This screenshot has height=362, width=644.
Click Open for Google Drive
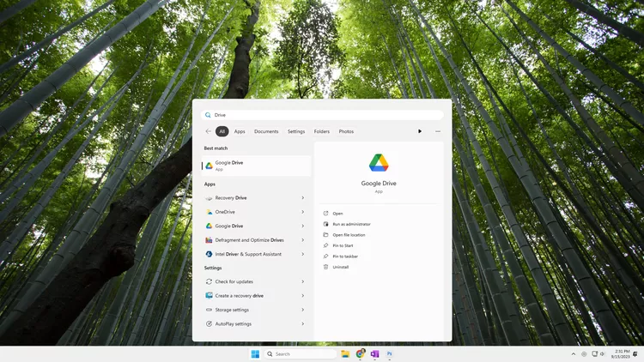[337, 214]
